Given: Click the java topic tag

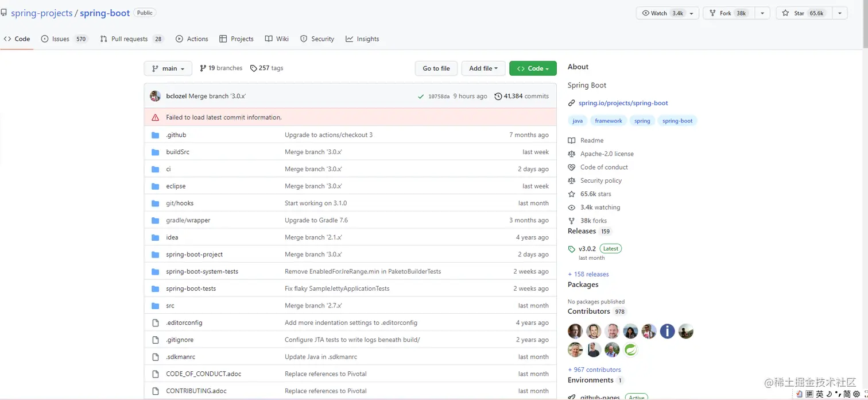Looking at the screenshot, I should (x=578, y=121).
